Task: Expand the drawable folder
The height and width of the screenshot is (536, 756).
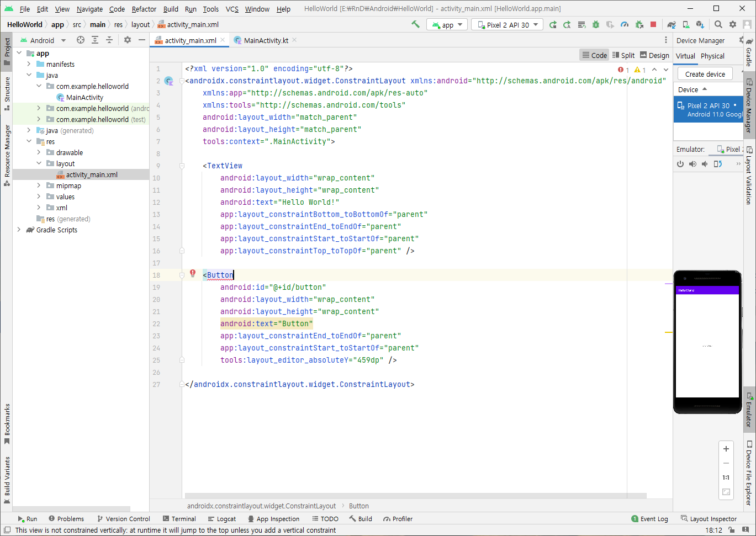Action: [x=39, y=152]
